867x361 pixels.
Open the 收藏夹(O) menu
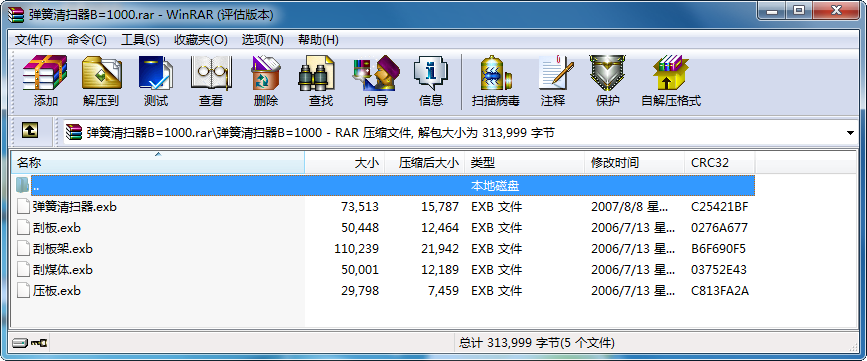pyautogui.click(x=201, y=40)
